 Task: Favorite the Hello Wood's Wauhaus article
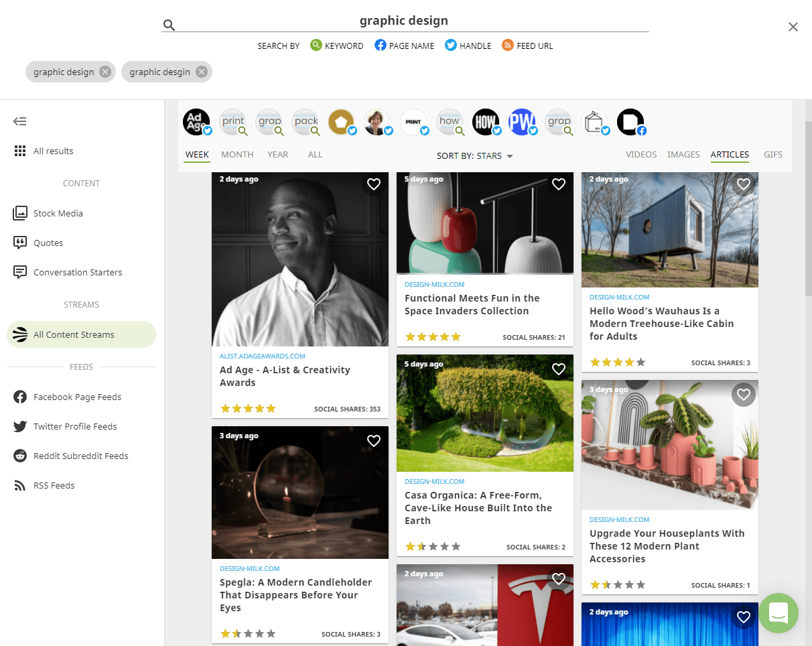[x=744, y=184]
